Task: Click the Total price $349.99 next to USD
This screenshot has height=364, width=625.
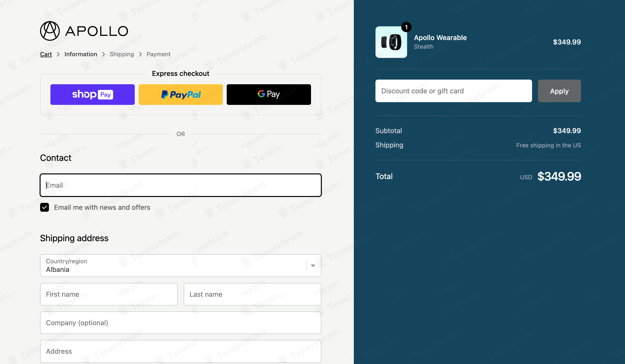Action: (559, 176)
